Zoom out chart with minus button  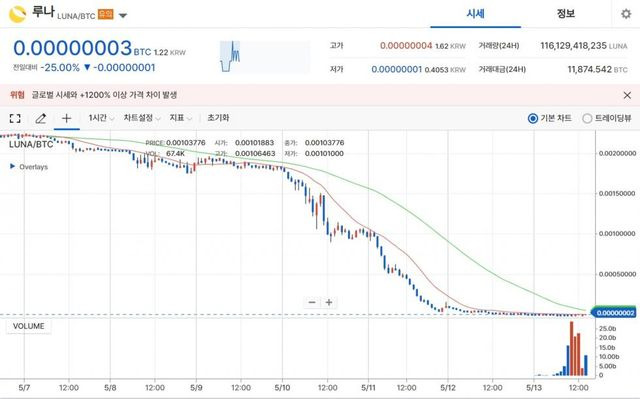312,302
